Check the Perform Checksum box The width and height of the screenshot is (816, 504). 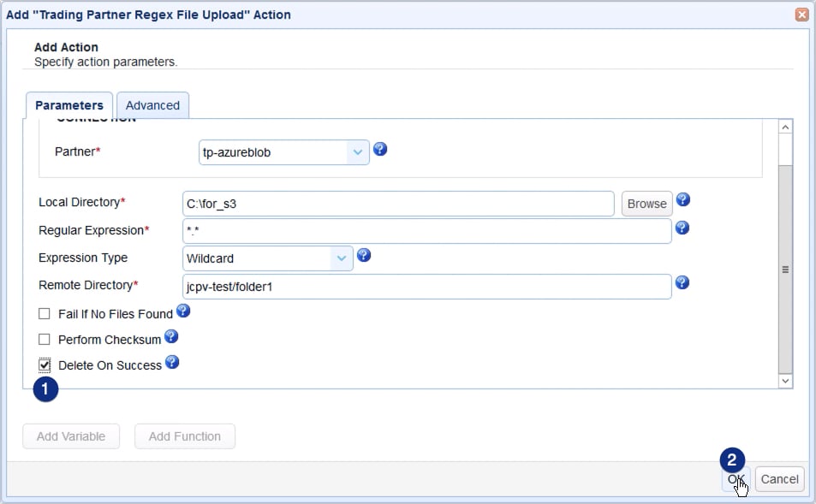[x=43, y=338]
